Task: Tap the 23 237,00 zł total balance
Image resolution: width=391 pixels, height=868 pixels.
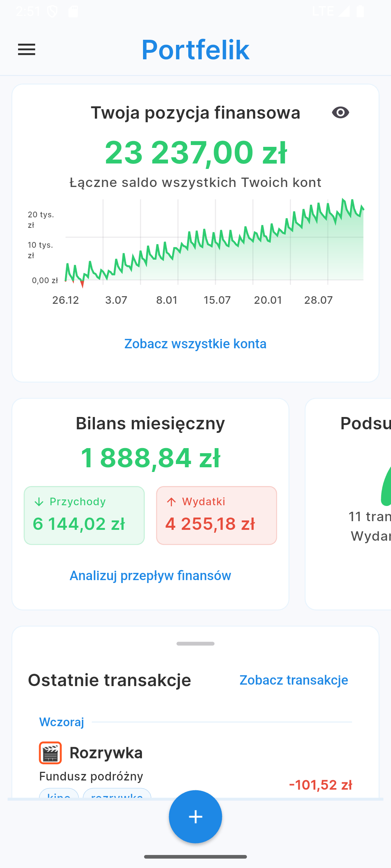Action: pos(195,153)
